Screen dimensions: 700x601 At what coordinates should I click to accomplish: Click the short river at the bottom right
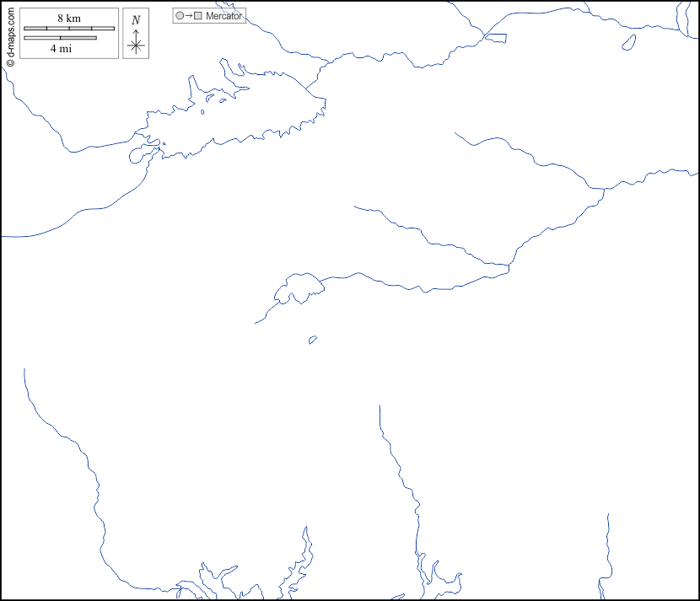pyautogui.click(x=608, y=548)
